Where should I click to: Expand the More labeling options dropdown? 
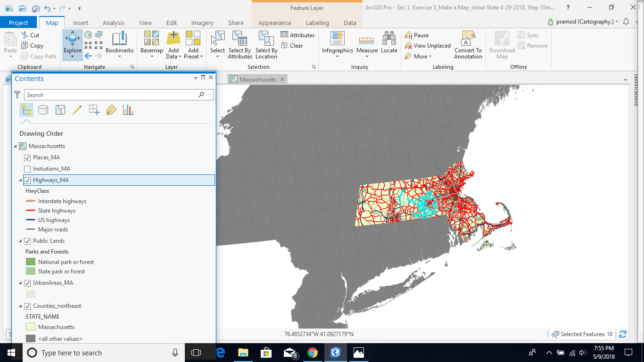pyautogui.click(x=420, y=56)
